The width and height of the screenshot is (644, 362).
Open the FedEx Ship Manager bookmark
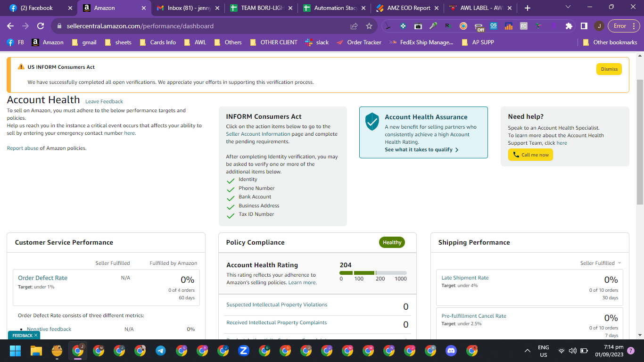pos(421,42)
